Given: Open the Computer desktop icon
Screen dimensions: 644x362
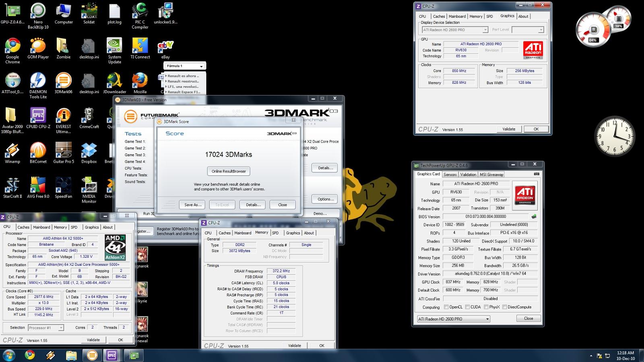Looking at the screenshot, I should (64, 14).
